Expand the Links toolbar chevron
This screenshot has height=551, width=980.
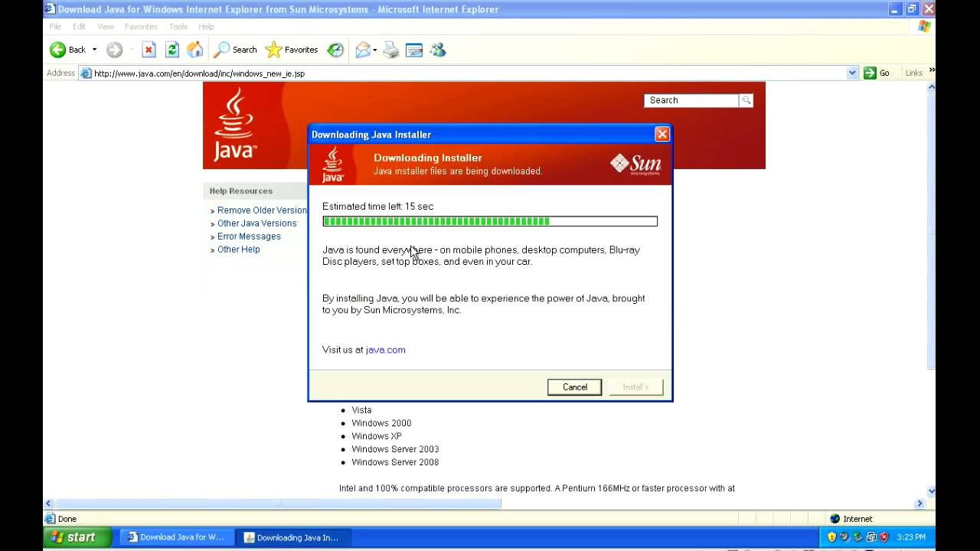tap(932, 70)
